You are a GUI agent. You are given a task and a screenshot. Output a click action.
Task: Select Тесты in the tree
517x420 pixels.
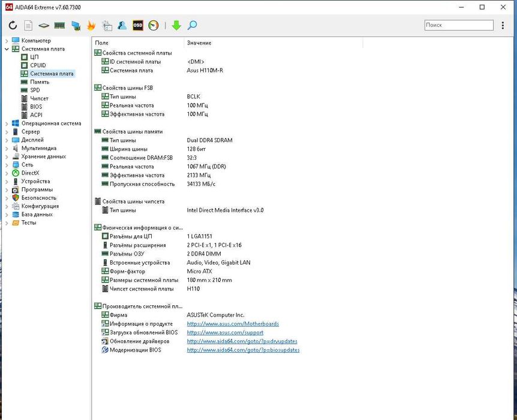[29, 223]
